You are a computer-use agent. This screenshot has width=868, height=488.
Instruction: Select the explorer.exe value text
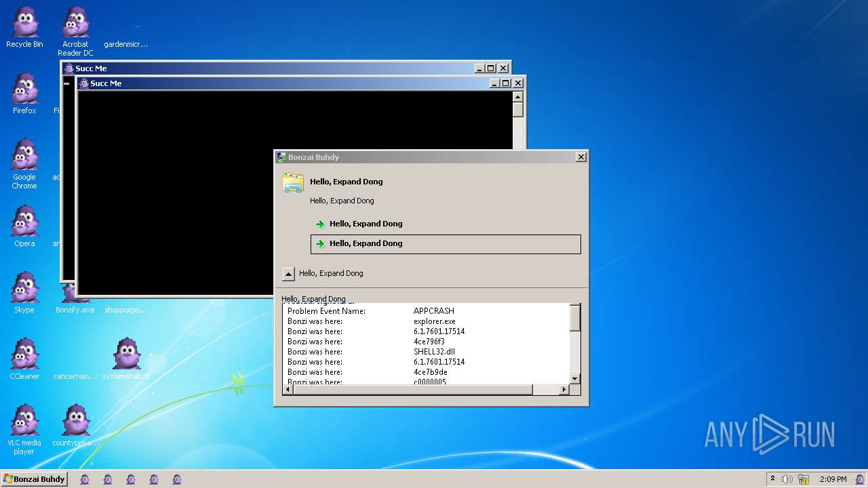(435, 321)
